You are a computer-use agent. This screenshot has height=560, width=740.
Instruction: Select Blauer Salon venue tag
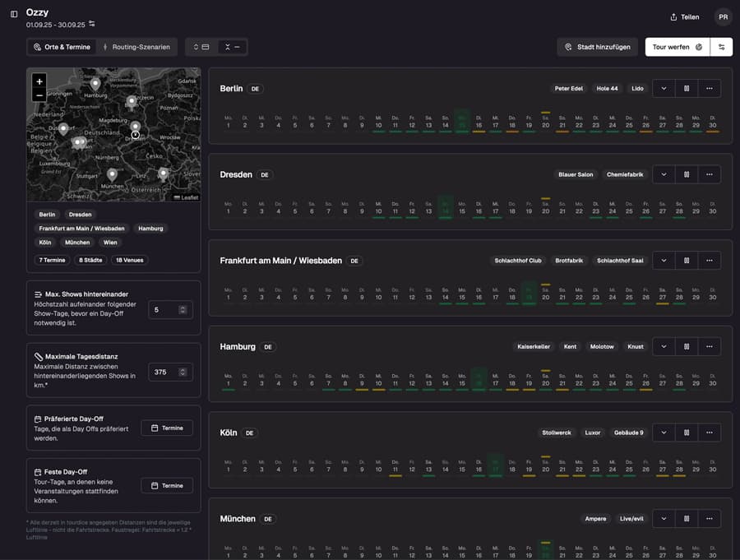tap(576, 174)
